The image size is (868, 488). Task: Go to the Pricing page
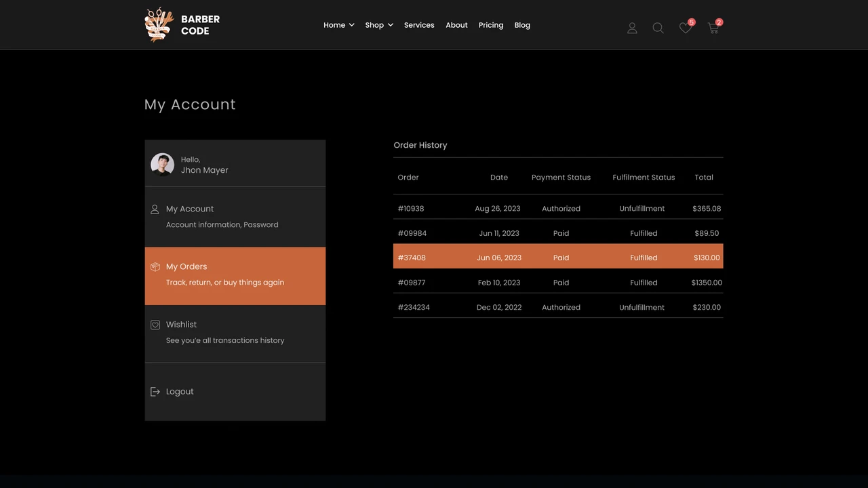pos(491,25)
